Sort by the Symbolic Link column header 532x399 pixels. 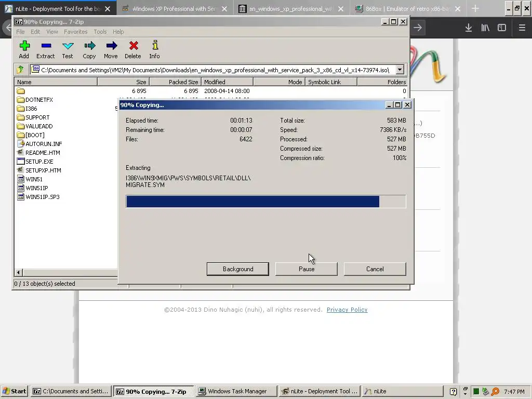click(331, 82)
